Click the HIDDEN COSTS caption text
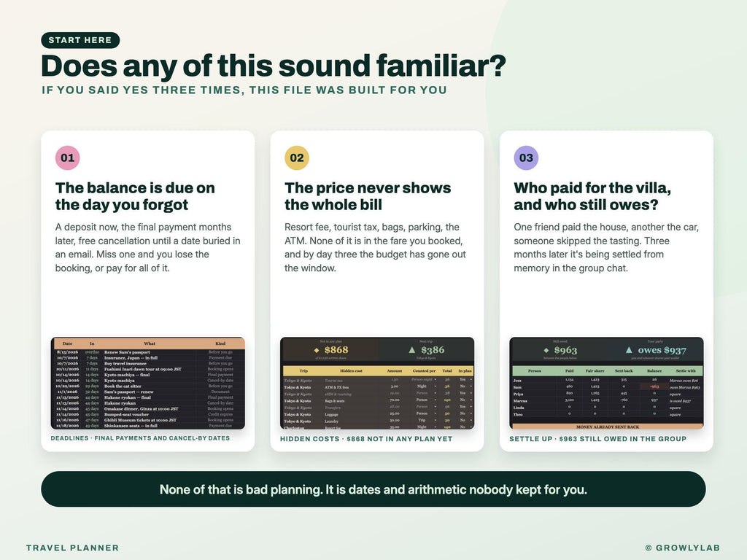Image resolution: width=747 pixels, height=560 pixels. tap(366, 438)
